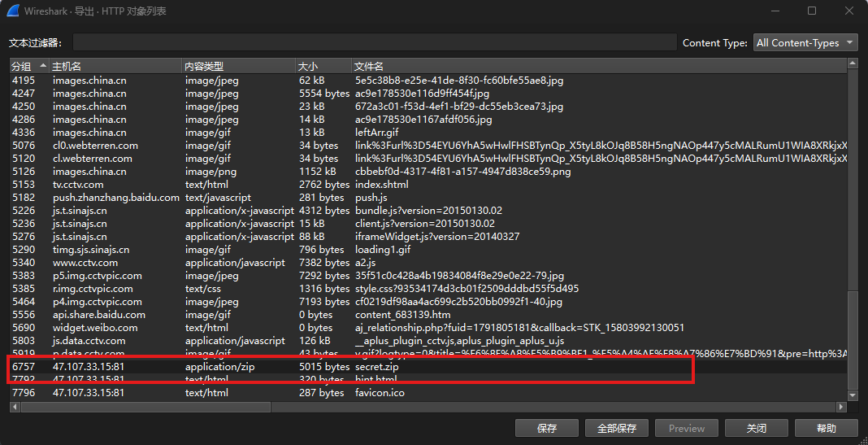Select the loading1.gif row
The height and width of the screenshot is (445, 868).
click(x=428, y=250)
